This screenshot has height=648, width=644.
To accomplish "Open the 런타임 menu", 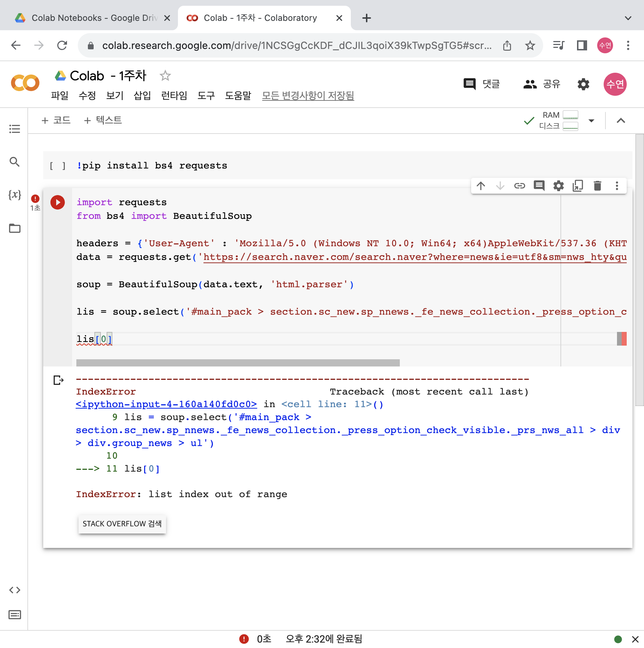I will coord(174,95).
